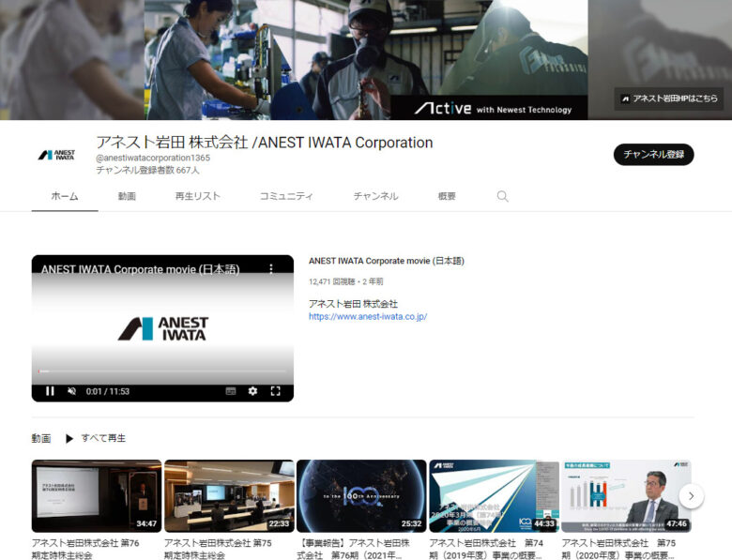Open the 44:33 第74期 overview thumbnail
Image resolution: width=732 pixels, height=560 pixels.
(494, 496)
